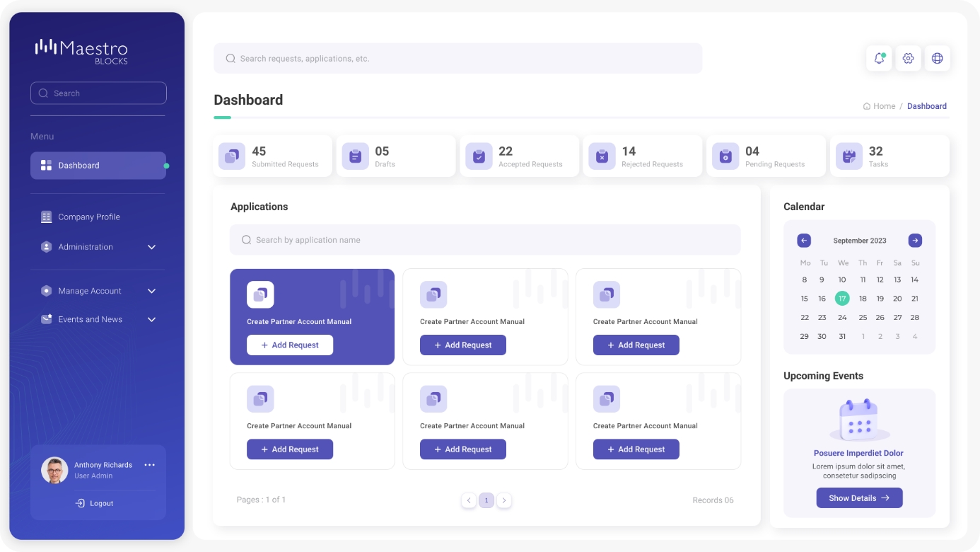980x552 pixels.
Task: Advance the calendar to next month
Action: [x=915, y=240]
